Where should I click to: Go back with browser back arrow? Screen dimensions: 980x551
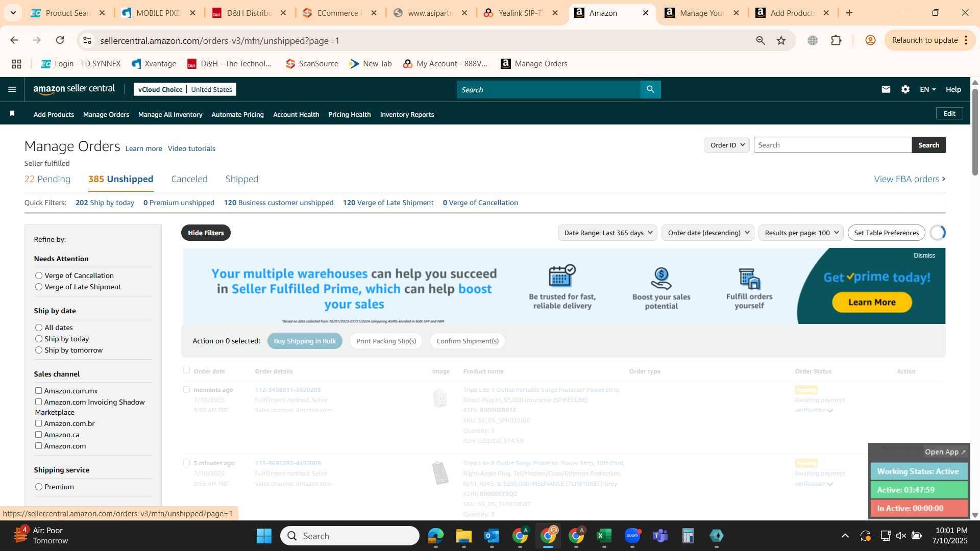coord(14,40)
